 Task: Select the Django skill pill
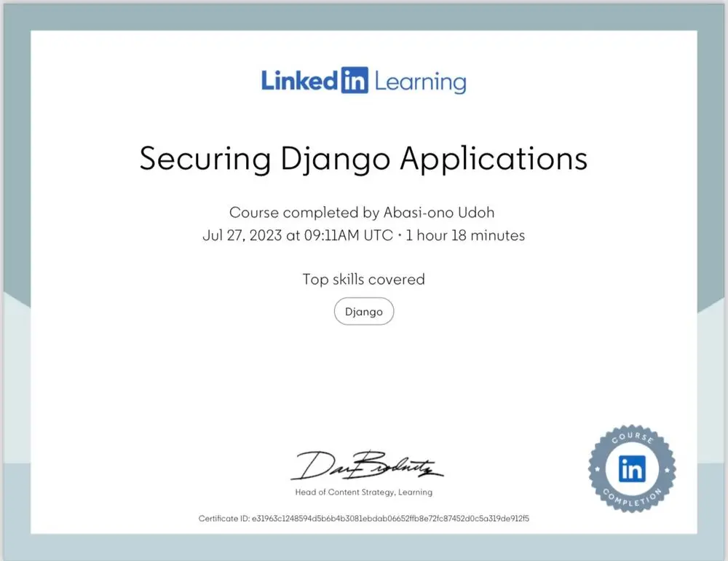pyautogui.click(x=363, y=311)
